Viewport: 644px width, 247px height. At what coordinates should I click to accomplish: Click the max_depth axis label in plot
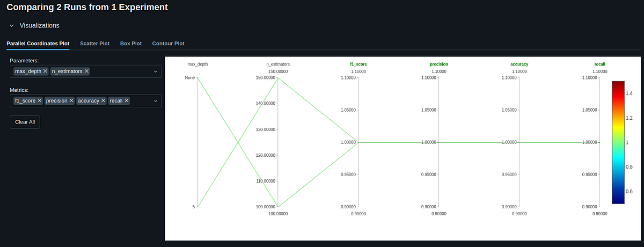(x=197, y=64)
